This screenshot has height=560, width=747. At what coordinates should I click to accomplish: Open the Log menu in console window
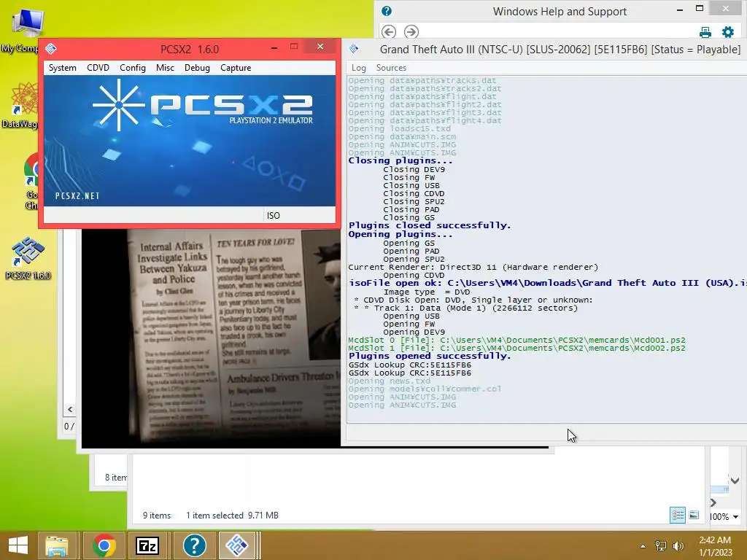tap(358, 68)
